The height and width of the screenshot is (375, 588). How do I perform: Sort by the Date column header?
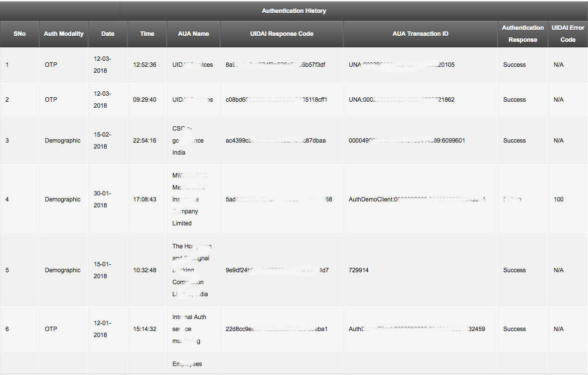[108, 33]
